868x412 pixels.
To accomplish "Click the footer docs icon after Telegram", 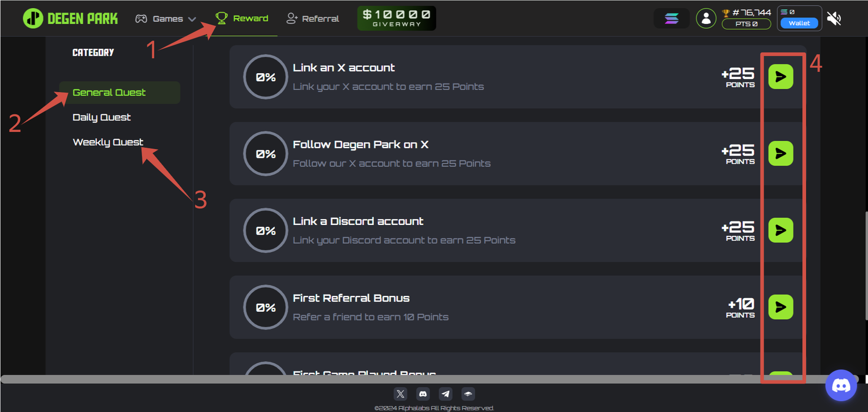I will point(468,394).
